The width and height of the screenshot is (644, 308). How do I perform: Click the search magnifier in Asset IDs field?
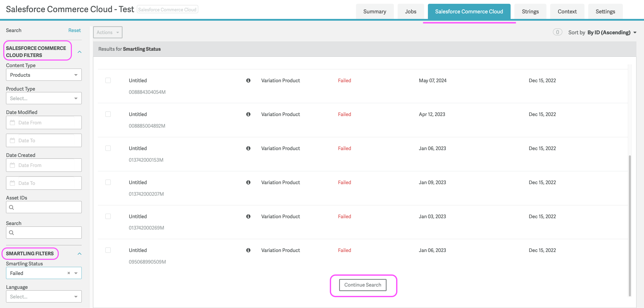coord(12,207)
